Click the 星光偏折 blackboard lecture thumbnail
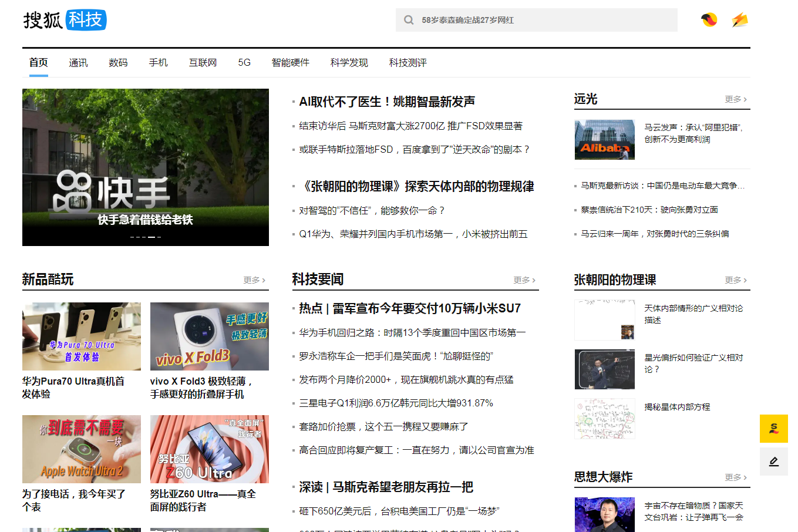The width and height of the screenshot is (798, 532). pyautogui.click(x=605, y=369)
